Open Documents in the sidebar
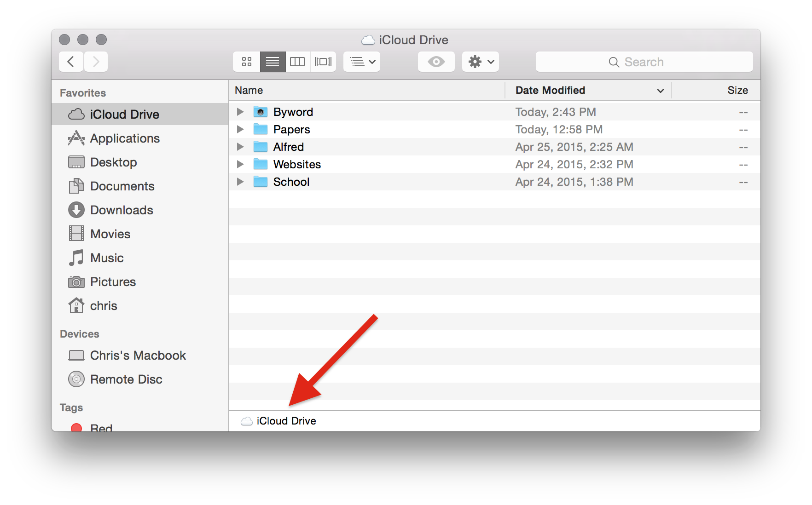The width and height of the screenshot is (812, 505). coord(140,186)
